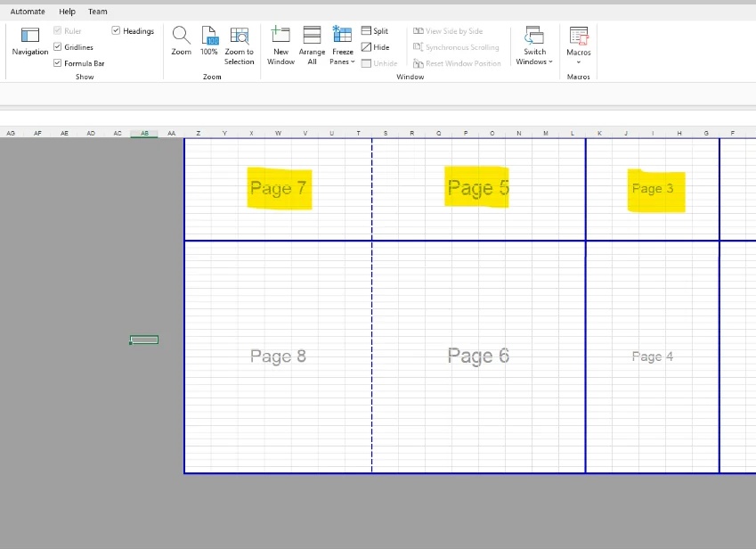Click Synchronous Scrolling
756x549 pixels.
456,47
